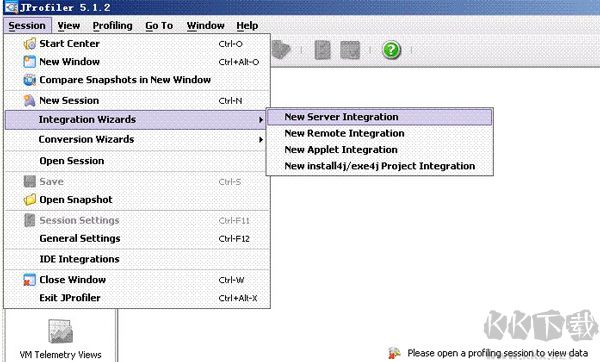This screenshot has width=600, height=362.
Task: Click the Ctrl+Alt-X shortcut text
Action: pyautogui.click(x=238, y=298)
